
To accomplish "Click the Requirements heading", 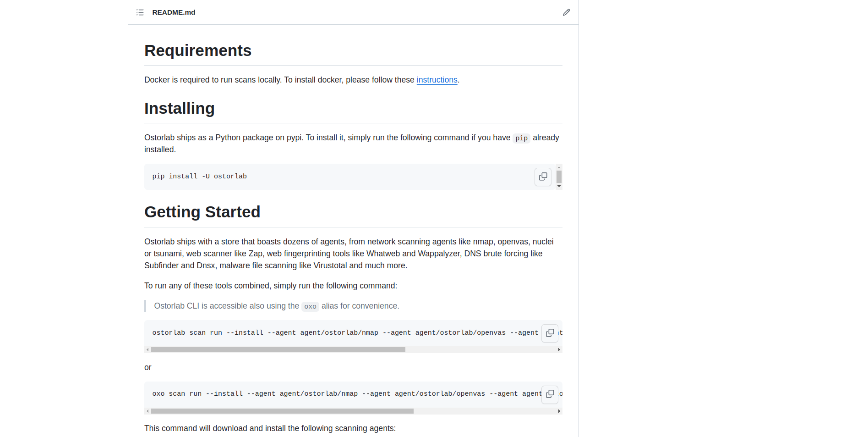I will pos(198,50).
